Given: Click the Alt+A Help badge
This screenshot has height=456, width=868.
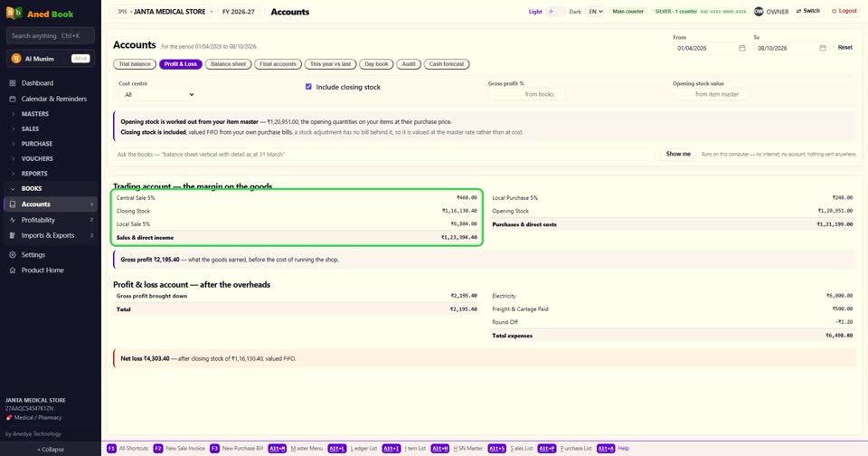Looking at the screenshot, I should coord(606,448).
